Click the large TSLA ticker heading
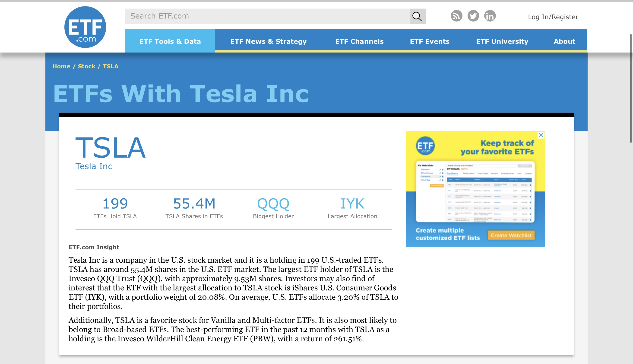The width and height of the screenshot is (633, 364). 110,148
